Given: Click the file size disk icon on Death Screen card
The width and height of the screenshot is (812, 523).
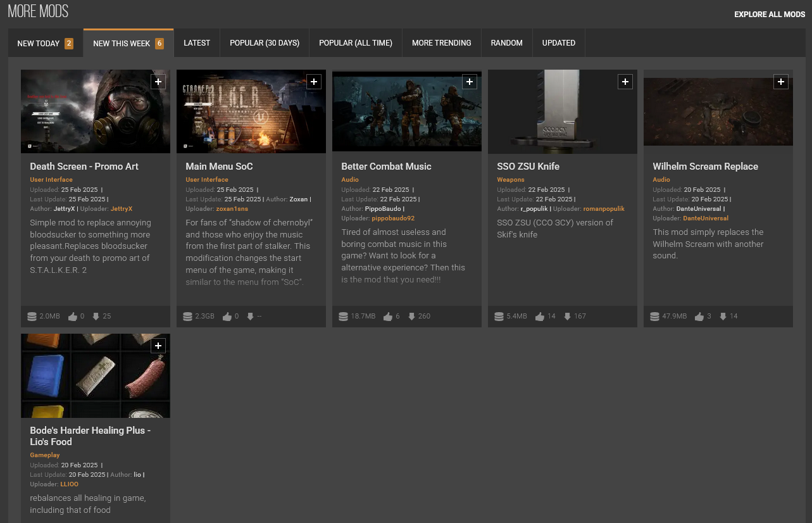Looking at the screenshot, I should (32, 316).
